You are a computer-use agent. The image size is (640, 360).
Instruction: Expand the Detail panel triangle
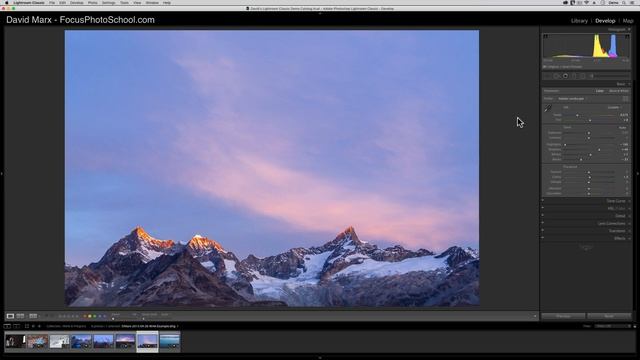coord(629,216)
